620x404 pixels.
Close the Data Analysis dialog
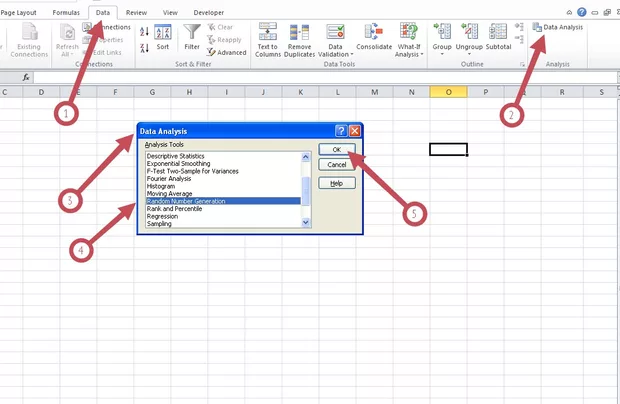[355, 131]
